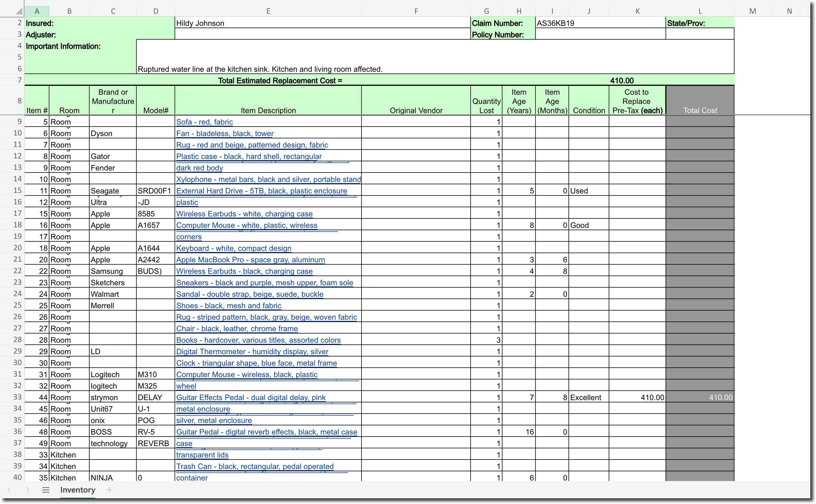Select column L header

click(x=700, y=11)
